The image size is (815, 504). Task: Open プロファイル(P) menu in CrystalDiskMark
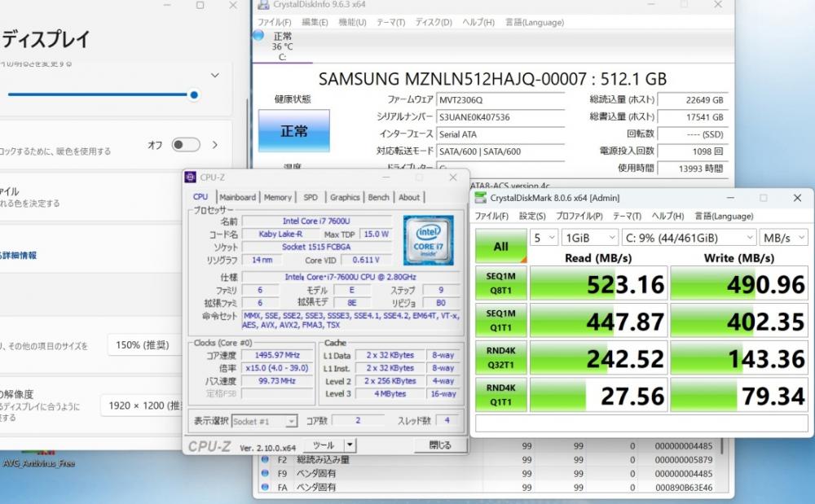[x=579, y=216]
